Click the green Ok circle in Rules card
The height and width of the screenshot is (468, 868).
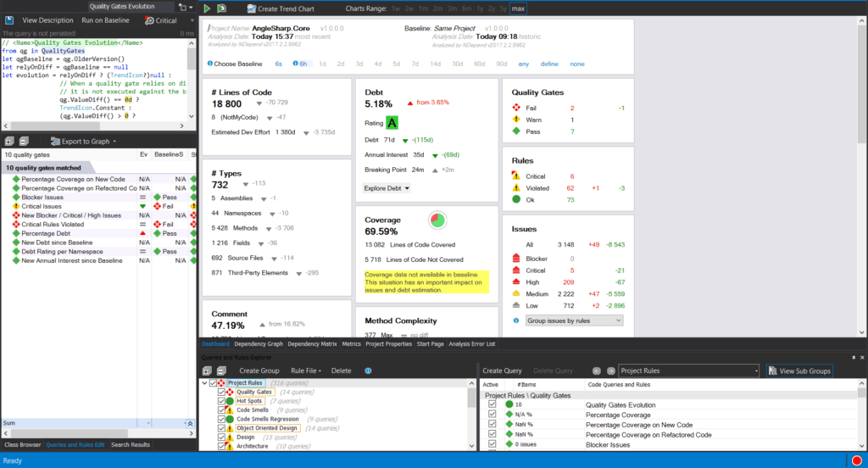click(516, 199)
